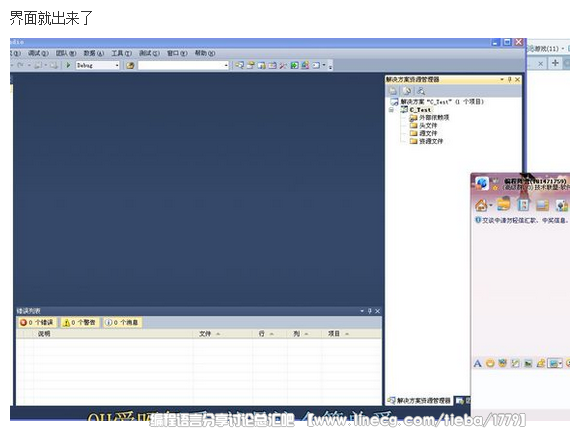Sort error list by 列 column

[305, 334]
